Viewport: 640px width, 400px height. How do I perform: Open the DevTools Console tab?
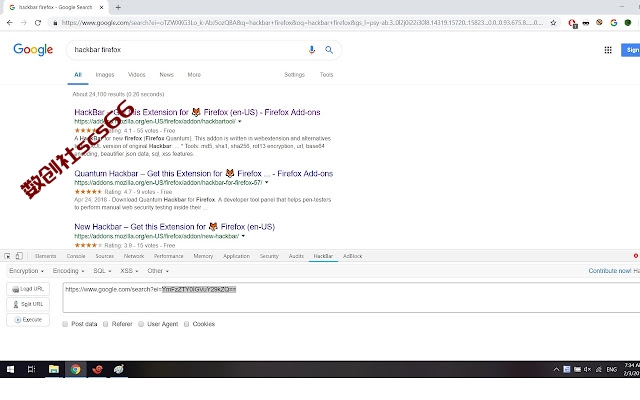click(76, 256)
